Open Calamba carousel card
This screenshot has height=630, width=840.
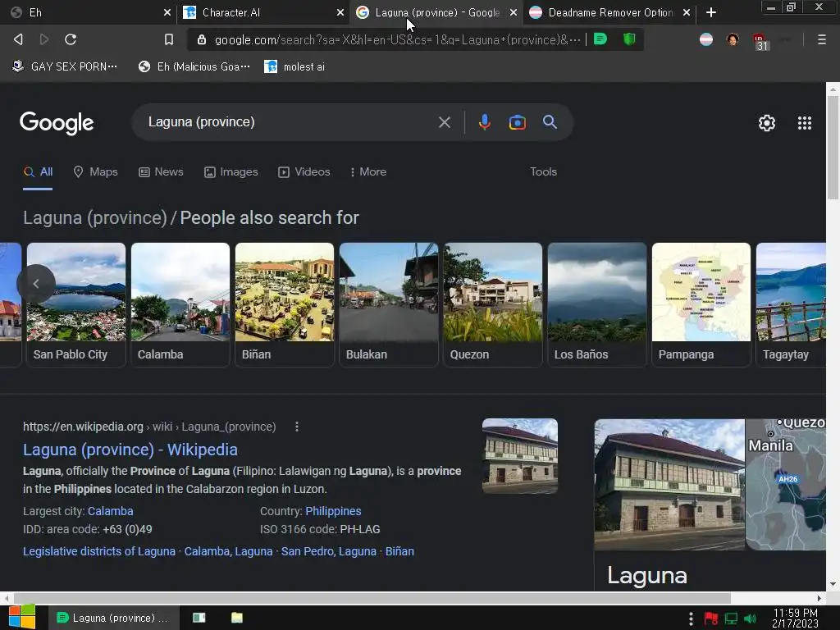(x=180, y=304)
